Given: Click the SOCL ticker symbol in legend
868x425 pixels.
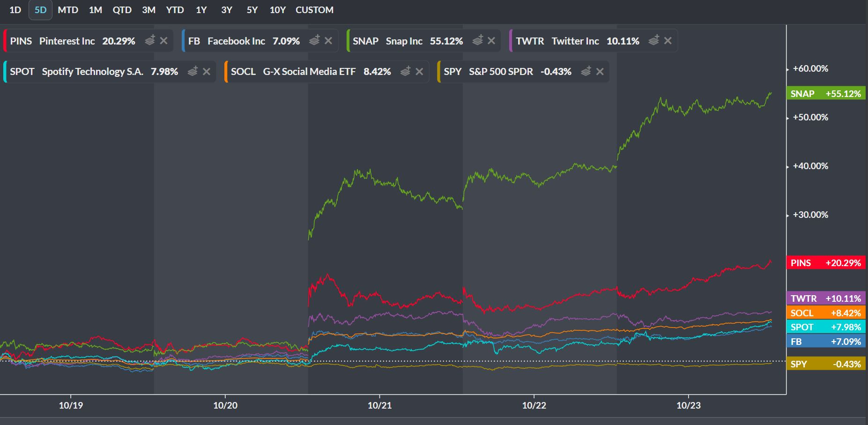Looking at the screenshot, I should click(x=243, y=72).
